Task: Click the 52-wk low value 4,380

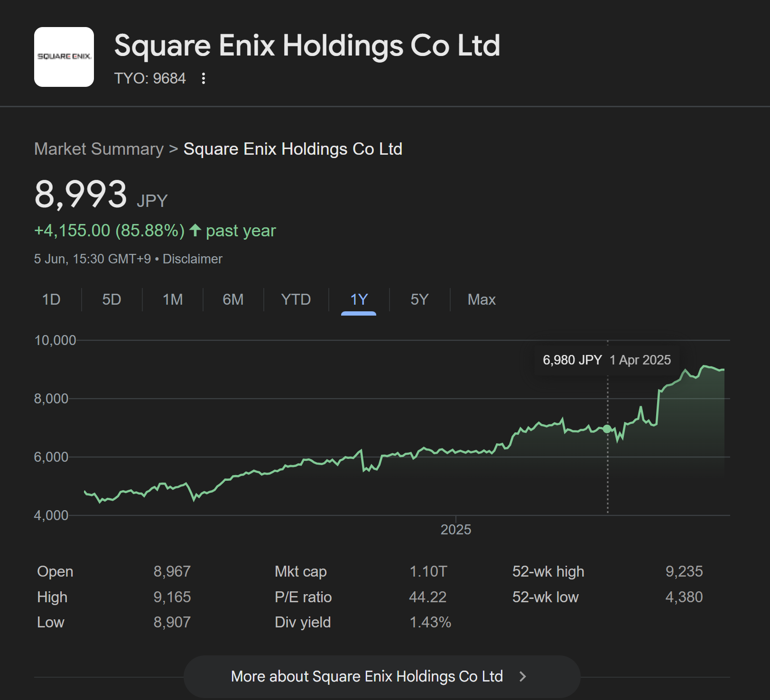Action: [x=684, y=597]
